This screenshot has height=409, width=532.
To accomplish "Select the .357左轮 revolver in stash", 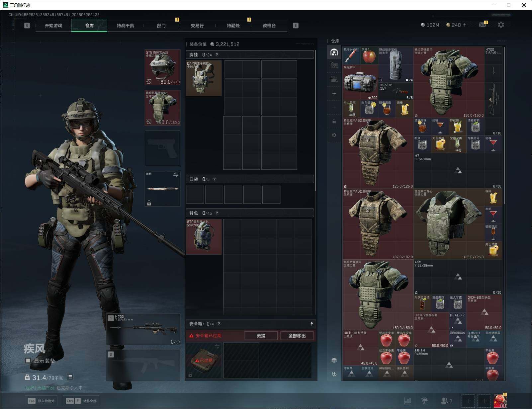I will 396,91.
